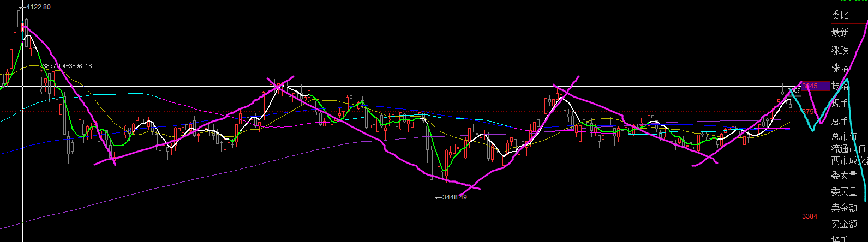Select the 最新 row in the quote panel
The height and width of the screenshot is (242, 868).
[x=840, y=33]
